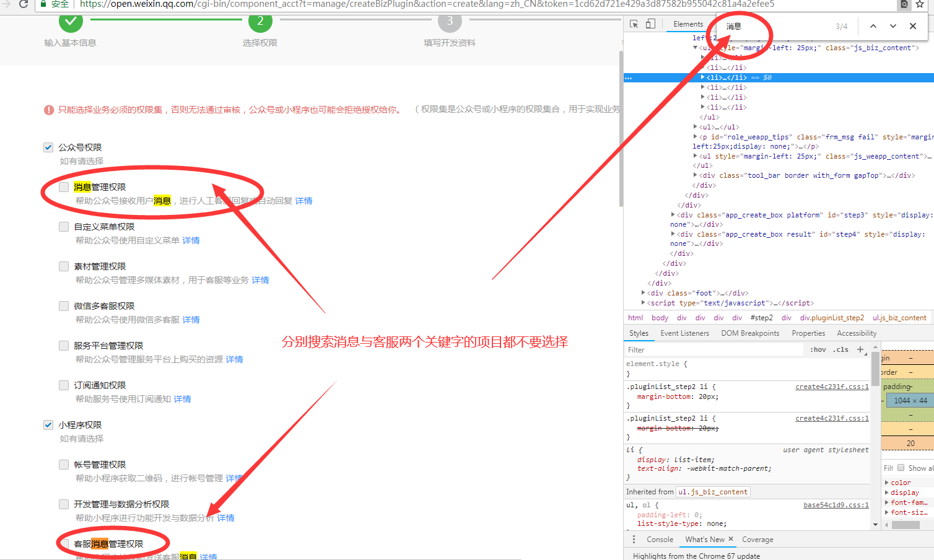Open the Console drawer tab
The image size is (934, 560).
pyautogui.click(x=660, y=540)
